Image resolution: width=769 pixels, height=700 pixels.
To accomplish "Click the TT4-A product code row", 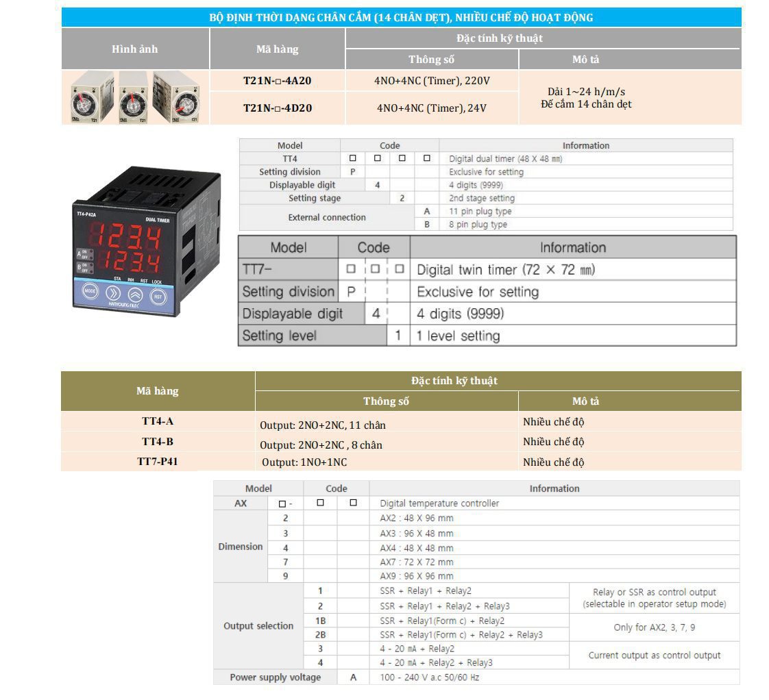I will (158, 421).
